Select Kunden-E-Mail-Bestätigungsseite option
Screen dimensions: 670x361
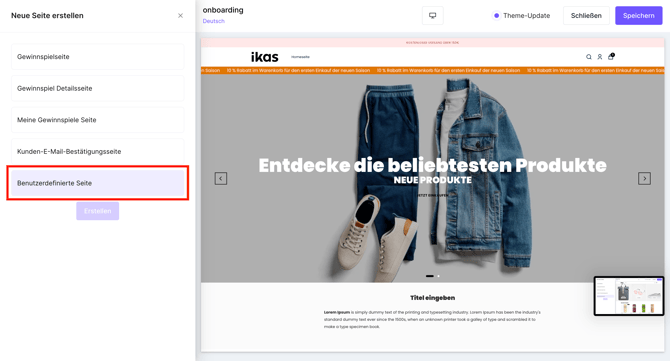(97, 151)
